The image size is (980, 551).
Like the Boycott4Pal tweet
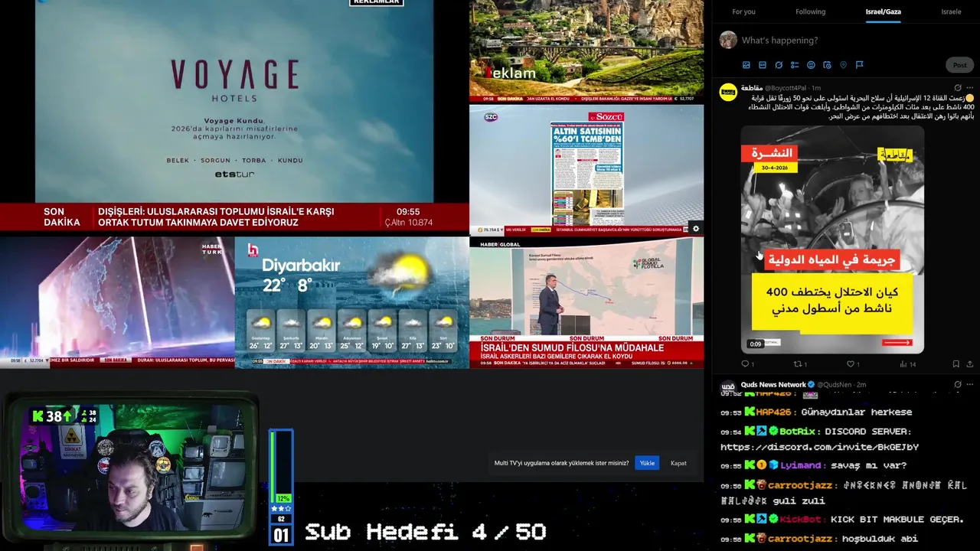click(x=850, y=364)
